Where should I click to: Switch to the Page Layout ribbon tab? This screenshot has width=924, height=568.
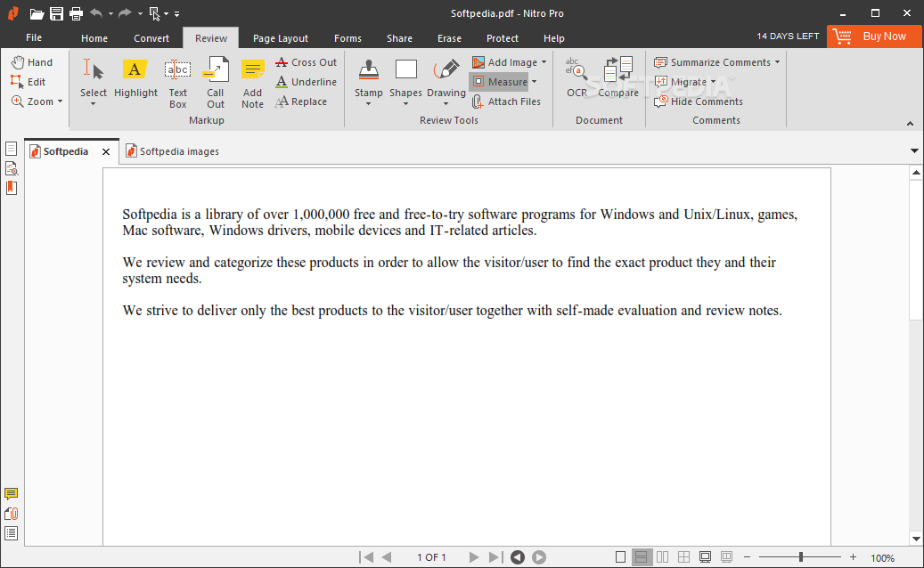(280, 38)
